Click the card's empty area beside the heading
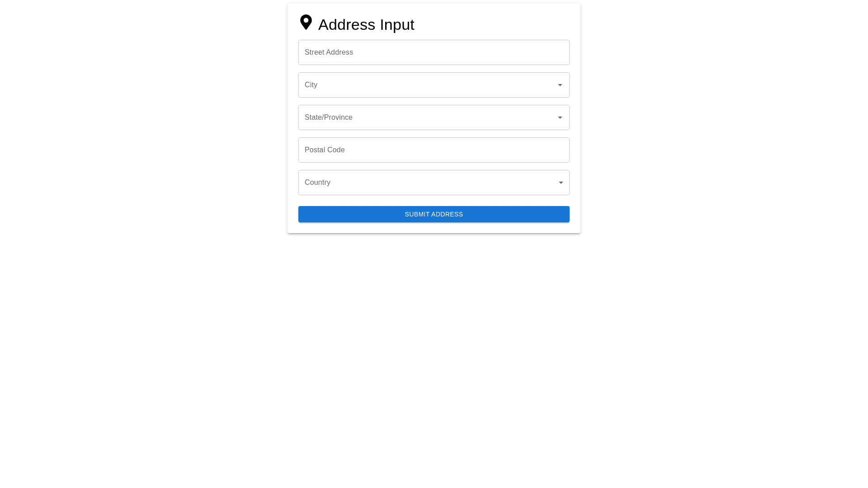 (497, 23)
